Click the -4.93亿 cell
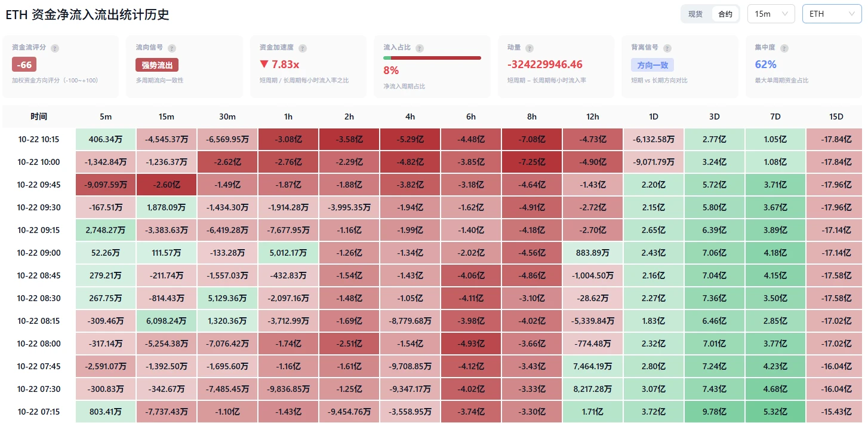The image size is (868, 423). [x=471, y=344]
